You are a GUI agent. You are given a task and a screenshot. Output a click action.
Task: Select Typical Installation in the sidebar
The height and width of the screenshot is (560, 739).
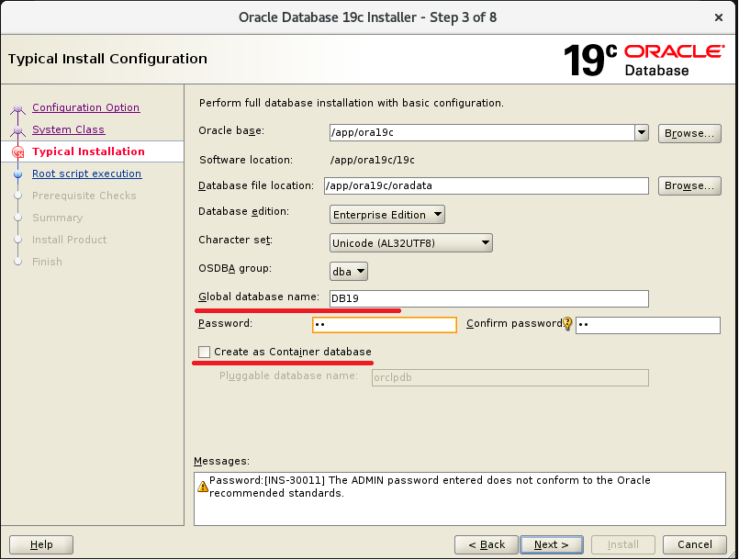[88, 151]
